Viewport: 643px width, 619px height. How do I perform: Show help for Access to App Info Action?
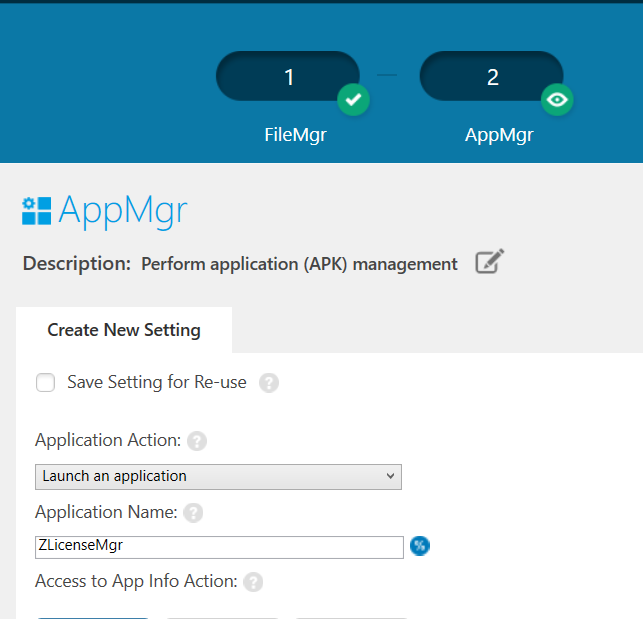pos(253,582)
